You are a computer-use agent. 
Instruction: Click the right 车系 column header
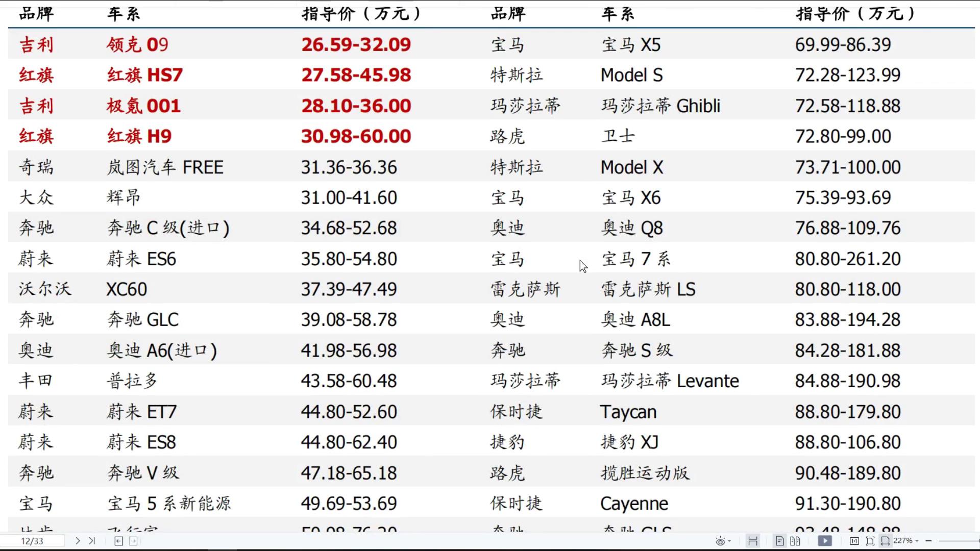(x=618, y=13)
